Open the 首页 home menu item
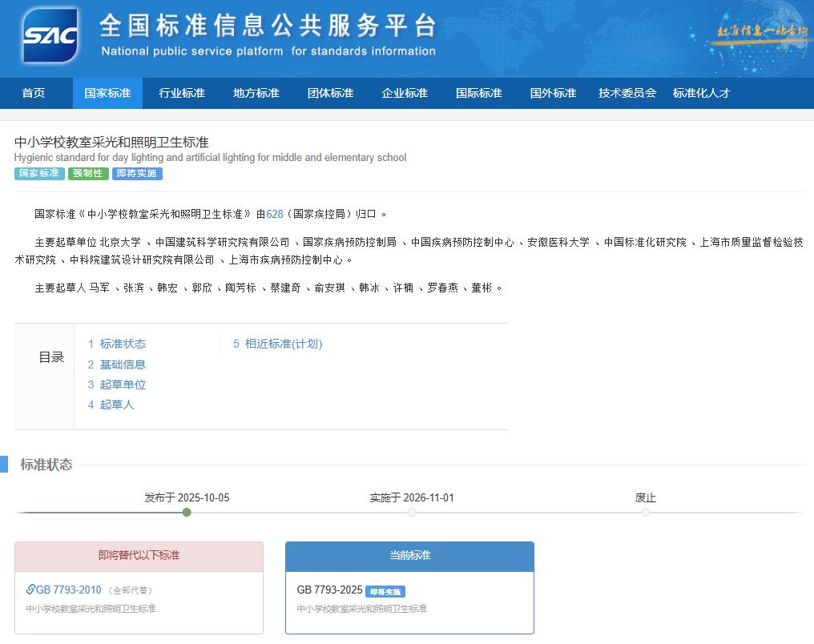814x644 pixels. click(x=34, y=93)
